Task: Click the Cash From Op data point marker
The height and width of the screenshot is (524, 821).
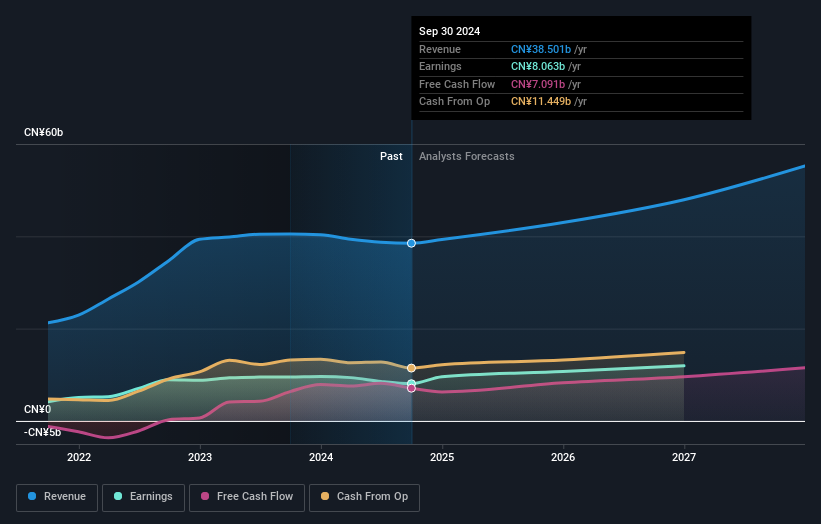Action: point(412,368)
